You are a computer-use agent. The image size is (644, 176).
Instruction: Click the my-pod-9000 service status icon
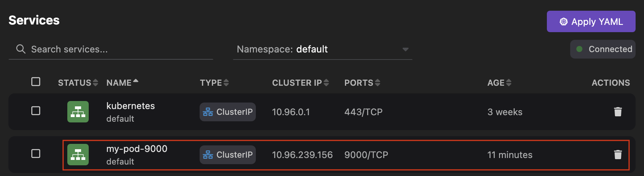[x=78, y=155]
